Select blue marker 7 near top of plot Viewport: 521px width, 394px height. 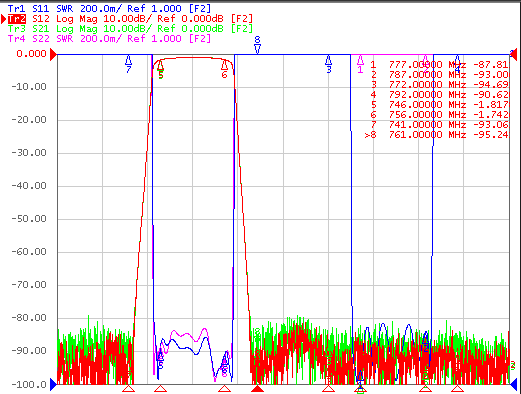coord(128,64)
